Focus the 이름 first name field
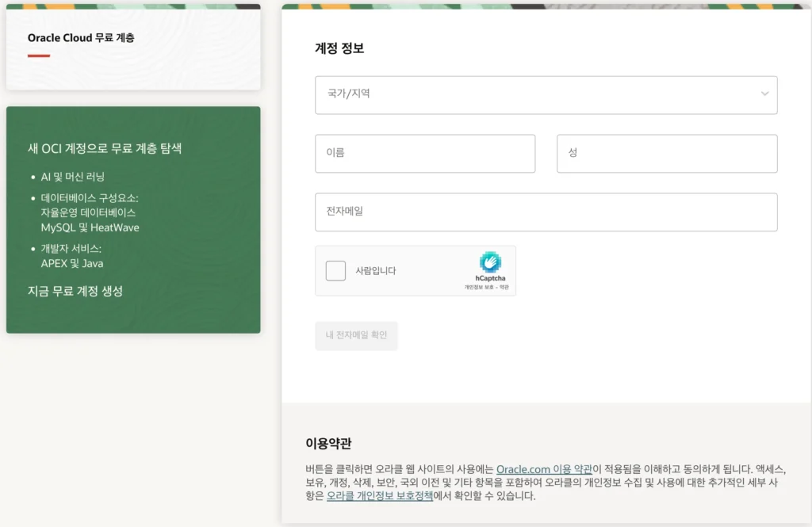 pyautogui.click(x=425, y=153)
